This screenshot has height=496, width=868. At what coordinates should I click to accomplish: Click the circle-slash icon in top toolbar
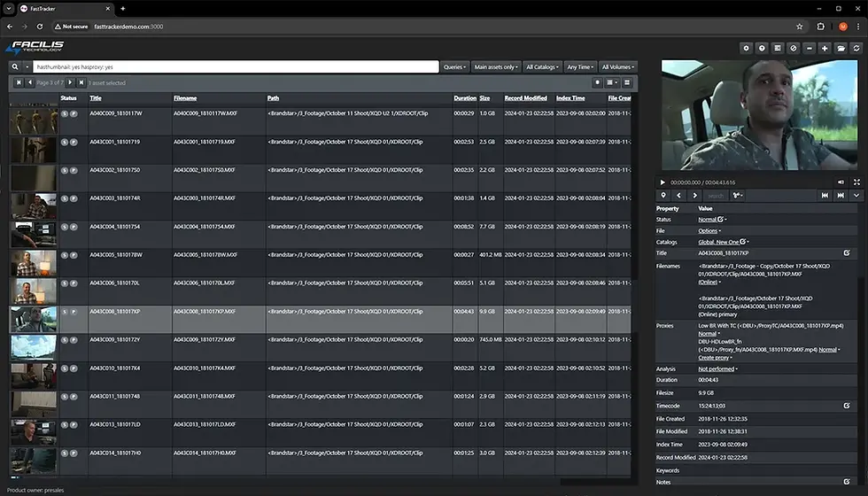click(794, 48)
